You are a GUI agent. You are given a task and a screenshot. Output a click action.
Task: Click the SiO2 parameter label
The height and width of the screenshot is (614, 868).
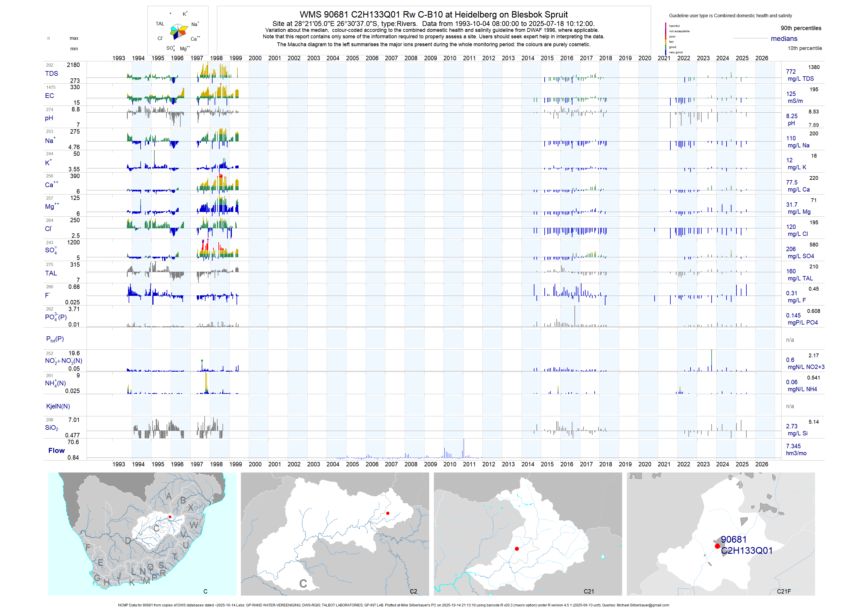click(51, 427)
